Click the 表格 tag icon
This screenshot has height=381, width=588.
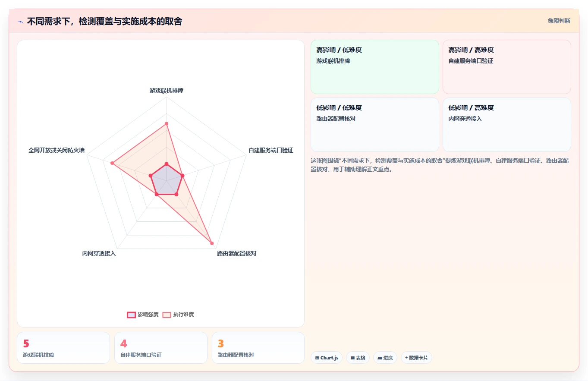[x=352, y=358]
